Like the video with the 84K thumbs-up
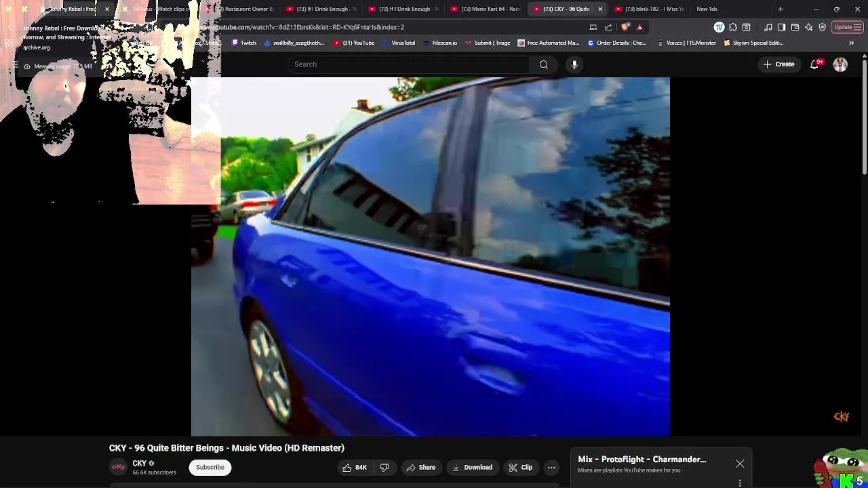This screenshot has height=488, width=868. (x=355, y=467)
